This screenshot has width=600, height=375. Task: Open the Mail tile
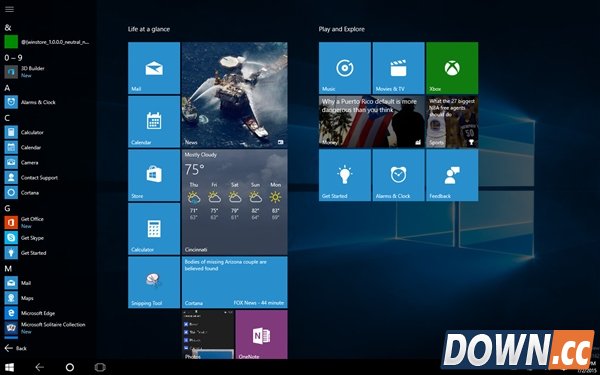[154, 68]
